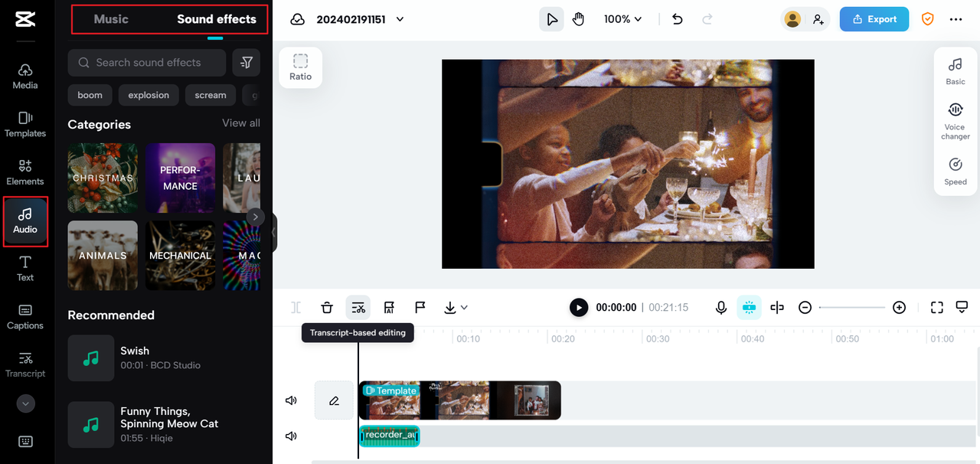This screenshot has width=980, height=464.
Task: Open the Captions panel
Action: click(x=24, y=317)
